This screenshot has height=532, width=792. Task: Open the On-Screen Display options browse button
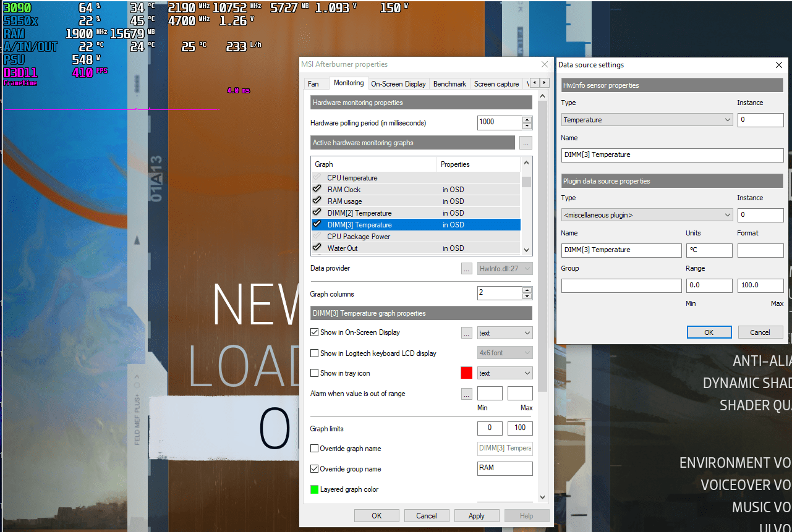click(x=467, y=333)
